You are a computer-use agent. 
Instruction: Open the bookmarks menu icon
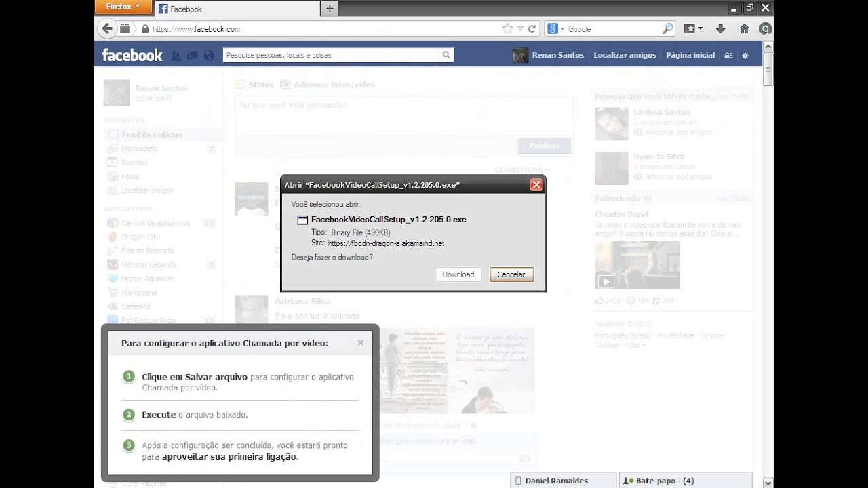click(x=692, y=28)
